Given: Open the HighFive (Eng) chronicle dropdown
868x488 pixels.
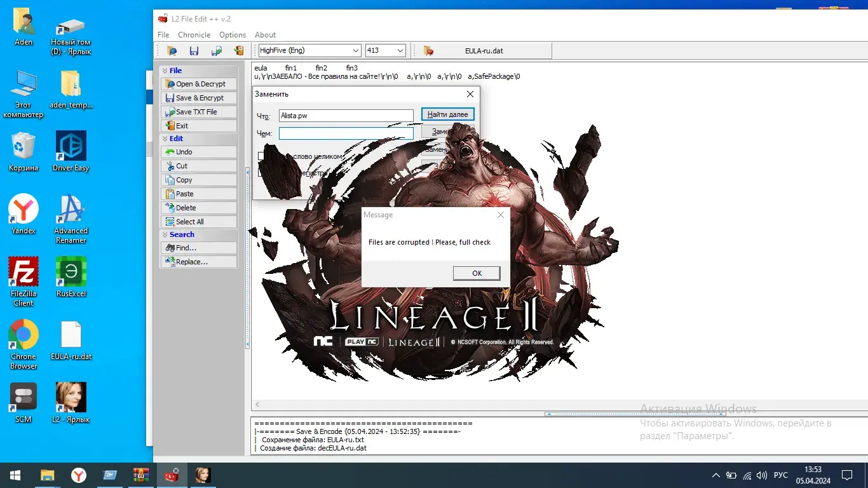Looking at the screenshot, I should [x=309, y=51].
